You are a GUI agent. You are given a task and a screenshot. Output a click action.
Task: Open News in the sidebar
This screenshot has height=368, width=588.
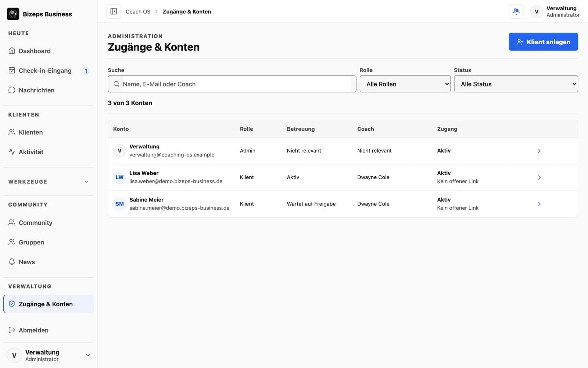pos(49,262)
